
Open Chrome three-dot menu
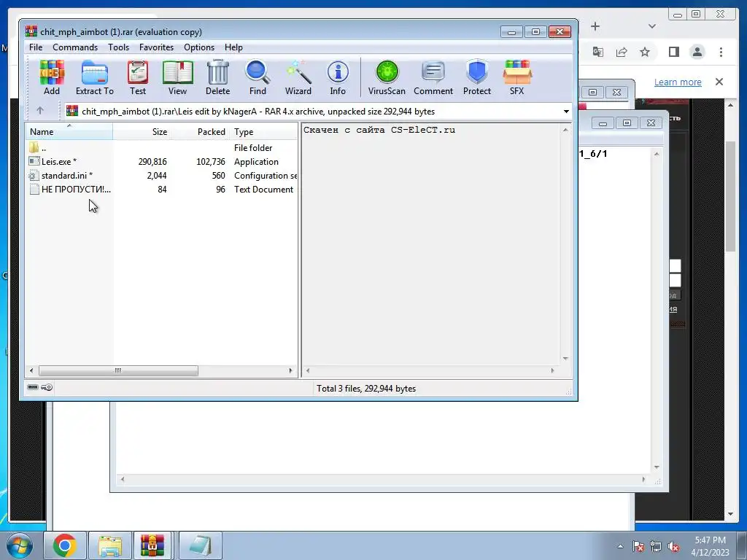721,52
